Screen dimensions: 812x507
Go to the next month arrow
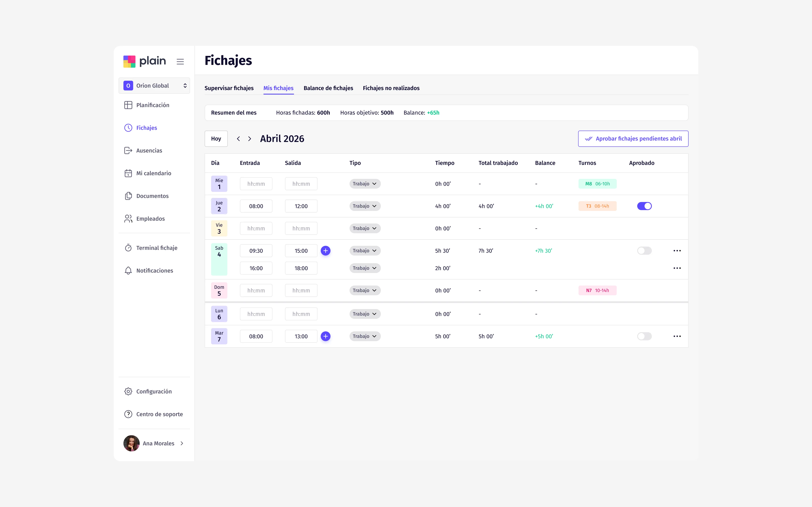tap(249, 139)
